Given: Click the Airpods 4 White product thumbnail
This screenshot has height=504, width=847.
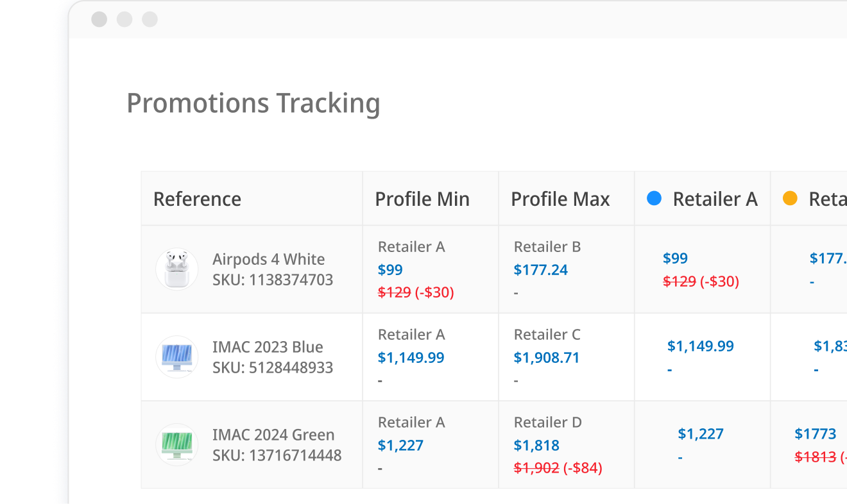Looking at the screenshot, I should 176,269.
